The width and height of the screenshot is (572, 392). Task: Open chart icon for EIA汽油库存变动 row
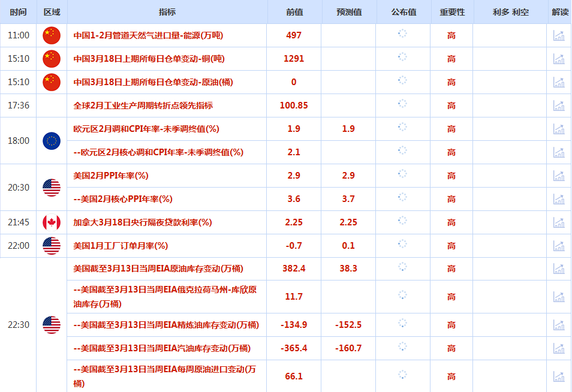pos(559,348)
